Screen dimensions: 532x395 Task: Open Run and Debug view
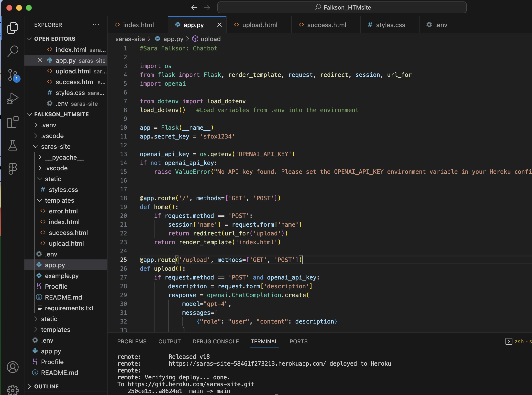click(12, 98)
